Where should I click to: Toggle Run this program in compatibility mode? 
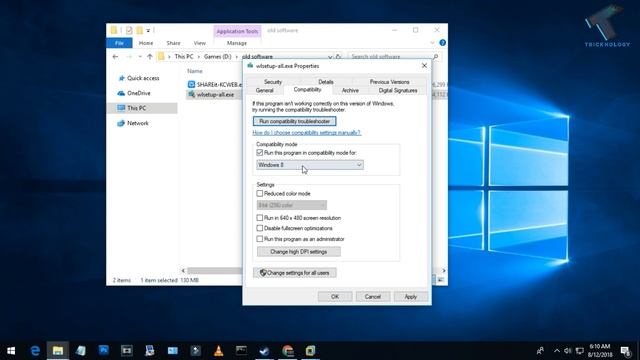click(x=260, y=153)
